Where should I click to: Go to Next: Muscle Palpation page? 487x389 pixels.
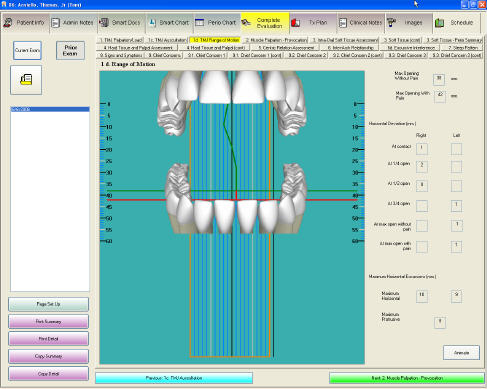pyautogui.click(x=407, y=378)
